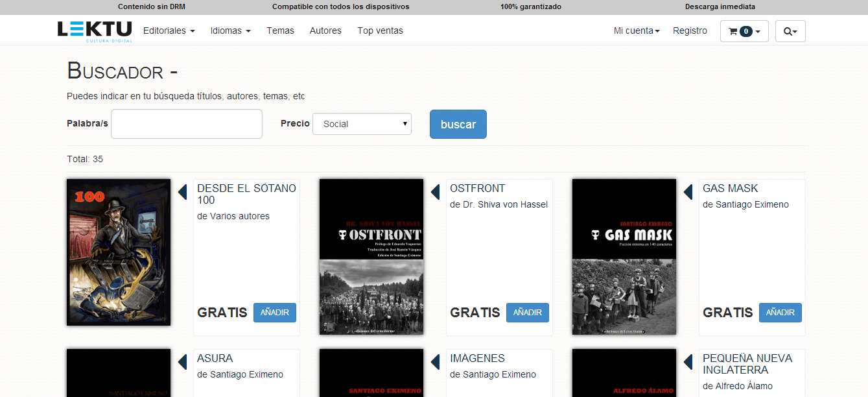Open the PEQUEÑA NUEVA INGLATERRA title
Viewport: 868px width, 397px height.
747,364
